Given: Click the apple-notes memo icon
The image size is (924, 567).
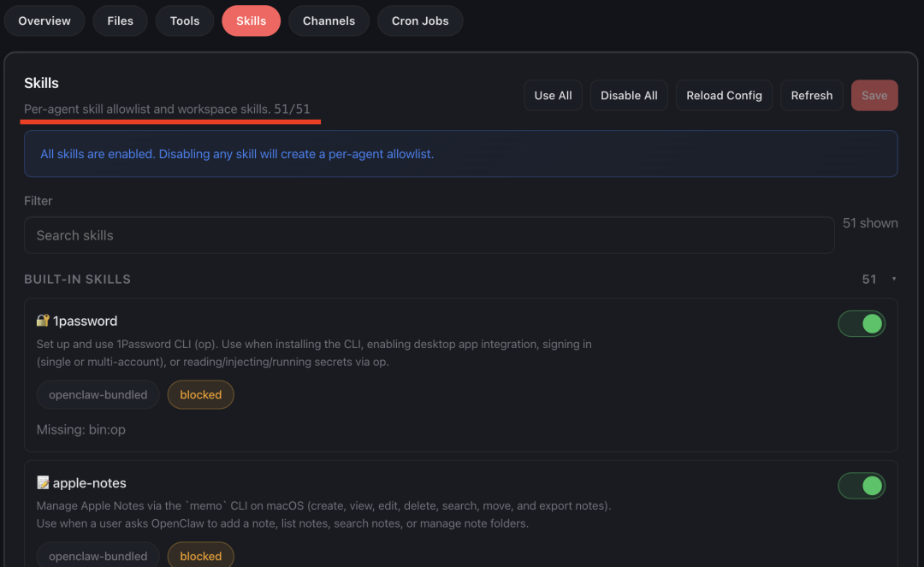Looking at the screenshot, I should click(43, 483).
